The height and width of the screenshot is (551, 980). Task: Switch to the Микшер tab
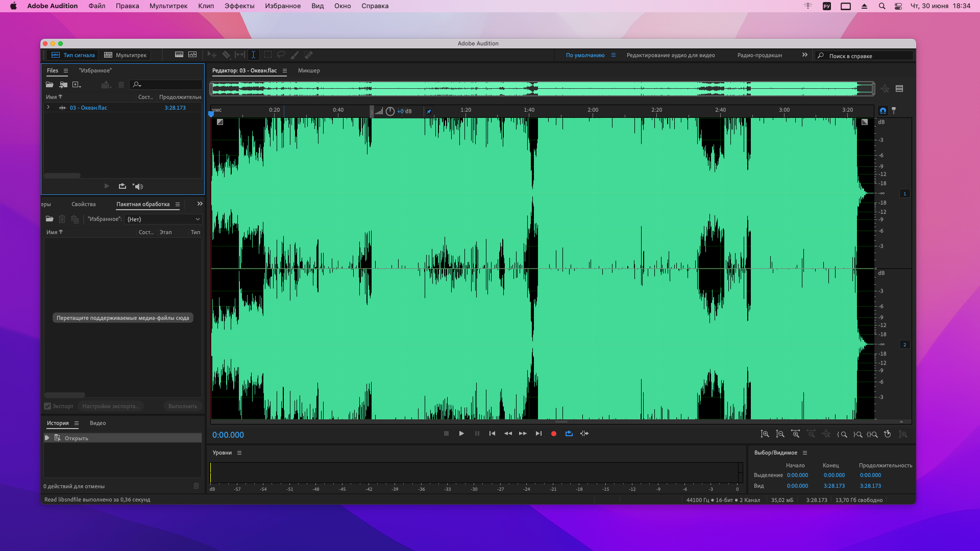point(309,71)
